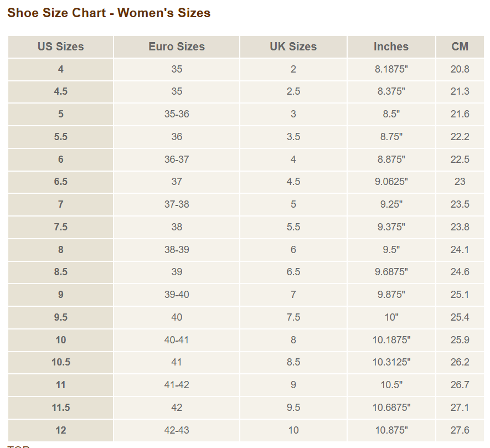Click the Inches column header
The width and height of the screenshot is (490, 448).
tap(391, 47)
